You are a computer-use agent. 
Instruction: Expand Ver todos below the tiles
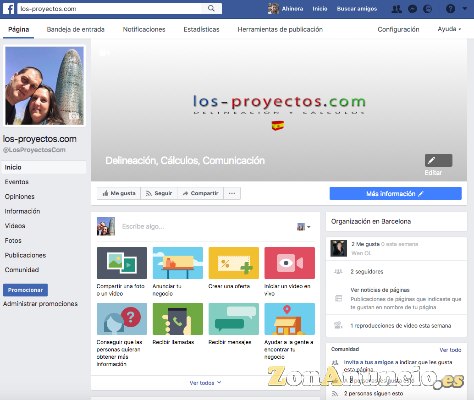pyautogui.click(x=205, y=383)
